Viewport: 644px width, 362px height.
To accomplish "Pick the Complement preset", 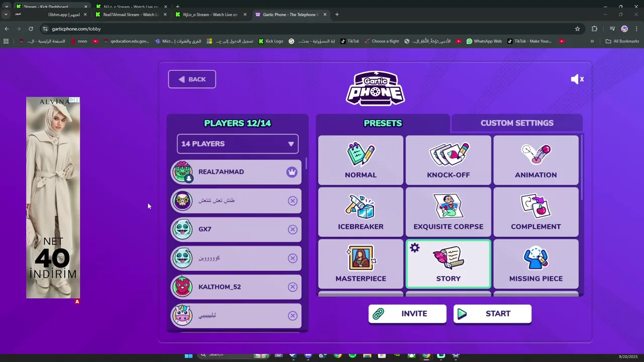I will click(x=536, y=212).
